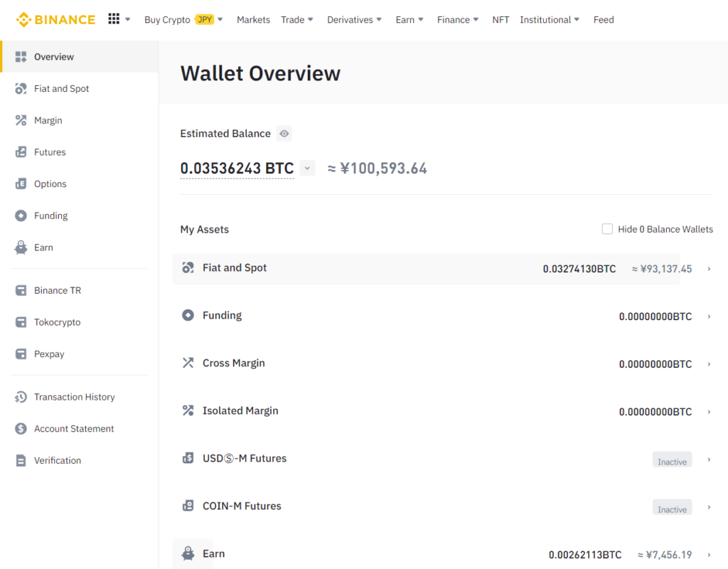The height and width of the screenshot is (569, 728).
Task: Click the Futures icon in sidebar
Action: pos(21,152)
